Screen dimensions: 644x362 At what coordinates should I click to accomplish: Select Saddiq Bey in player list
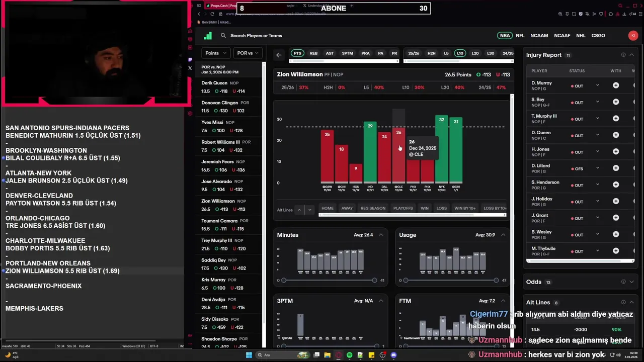tap(230, 264)
